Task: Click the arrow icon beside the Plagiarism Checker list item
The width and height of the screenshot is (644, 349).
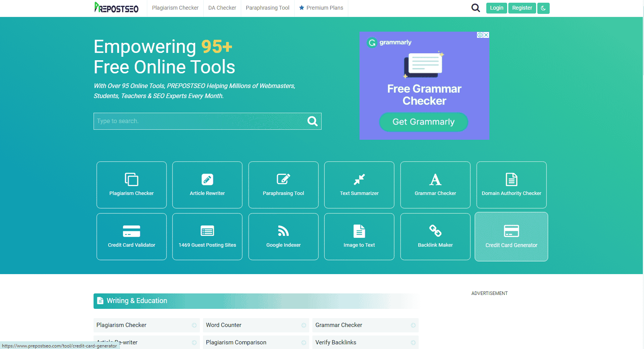Action: pos(194,325)
